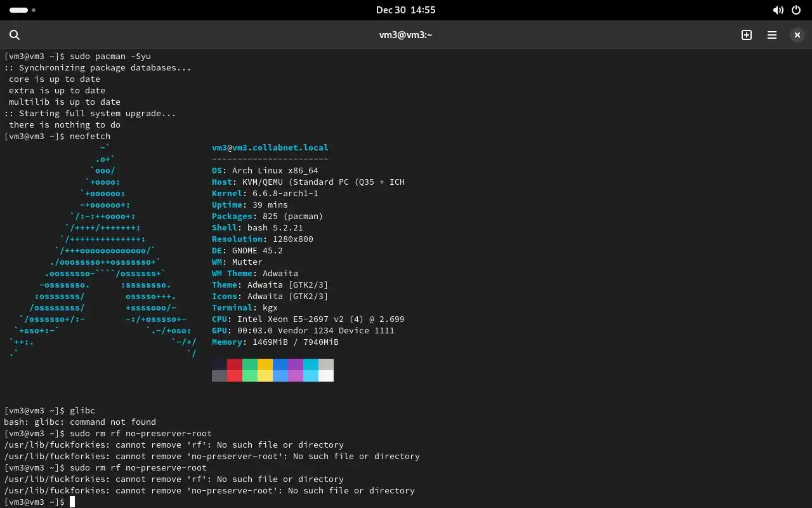
Task: Click the bright red swatch in bottom row
Action: tap(235, 376)
